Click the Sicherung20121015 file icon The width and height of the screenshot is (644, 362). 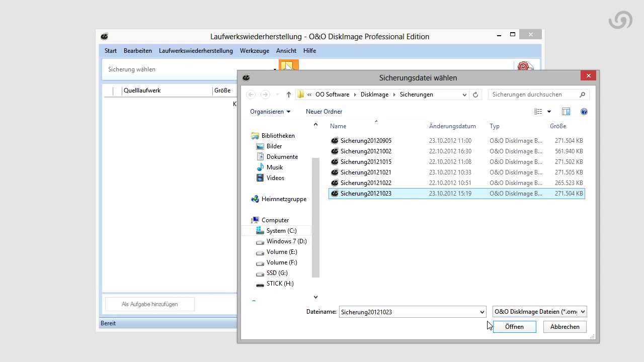coord(335,162)
